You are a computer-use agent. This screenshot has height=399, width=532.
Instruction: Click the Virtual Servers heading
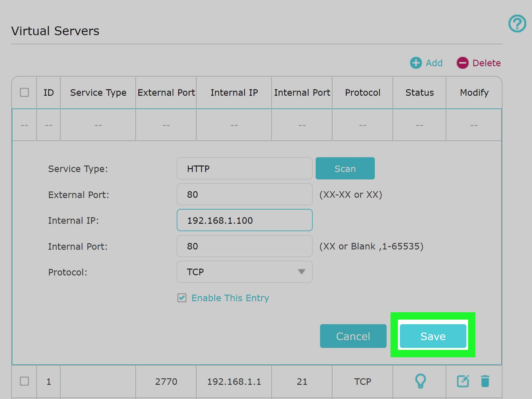click(x=55, y=31)
